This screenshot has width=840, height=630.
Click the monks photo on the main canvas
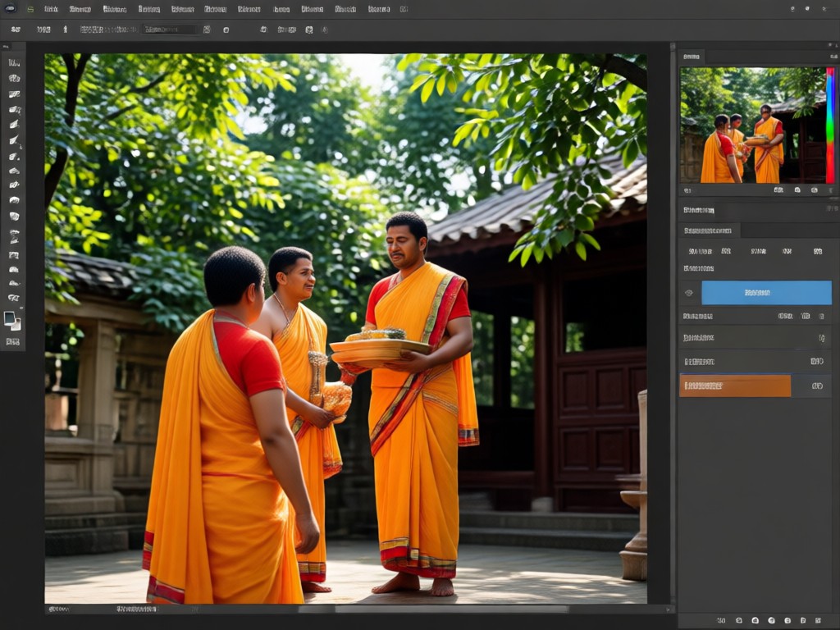point(345,328)
